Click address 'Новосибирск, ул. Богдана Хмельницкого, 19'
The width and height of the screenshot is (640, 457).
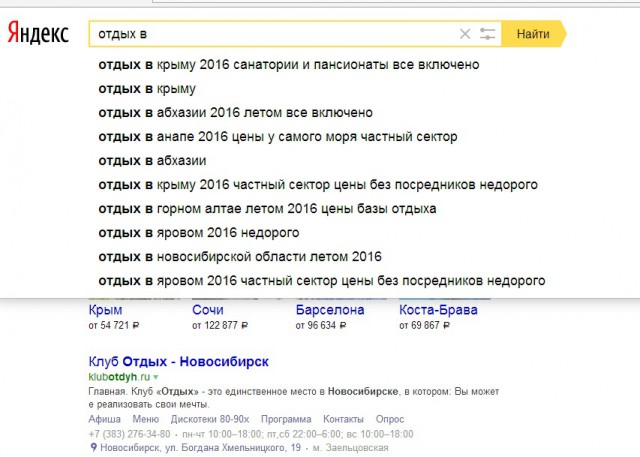[200, 448]
